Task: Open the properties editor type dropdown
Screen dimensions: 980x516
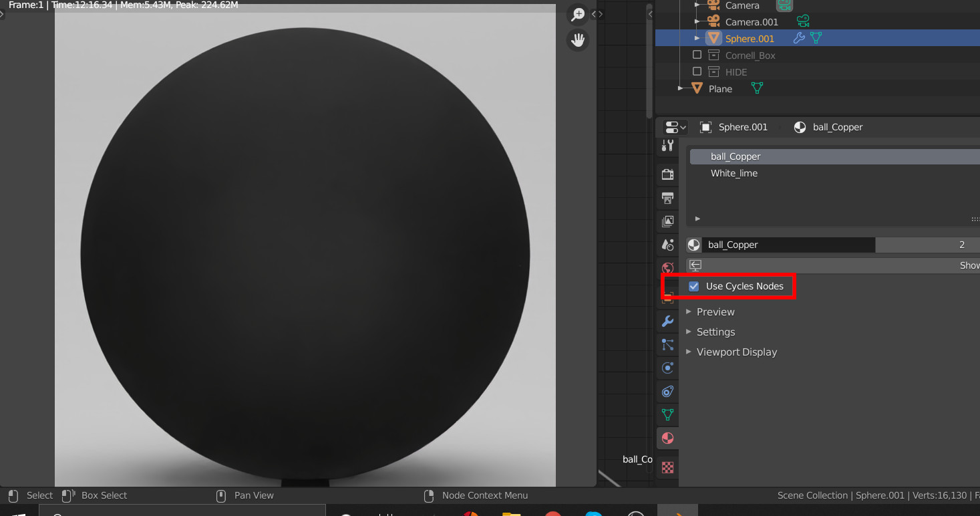Action: click(x=675, y=127)
